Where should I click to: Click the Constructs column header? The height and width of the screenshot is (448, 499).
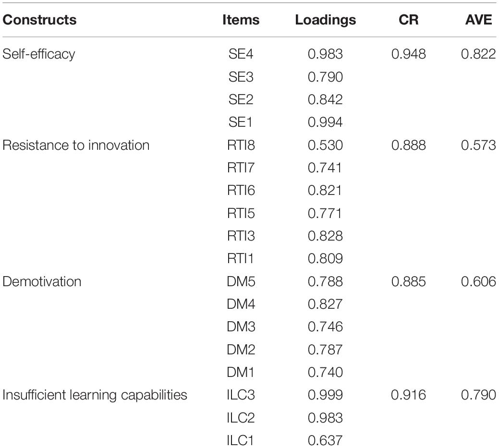39,20
